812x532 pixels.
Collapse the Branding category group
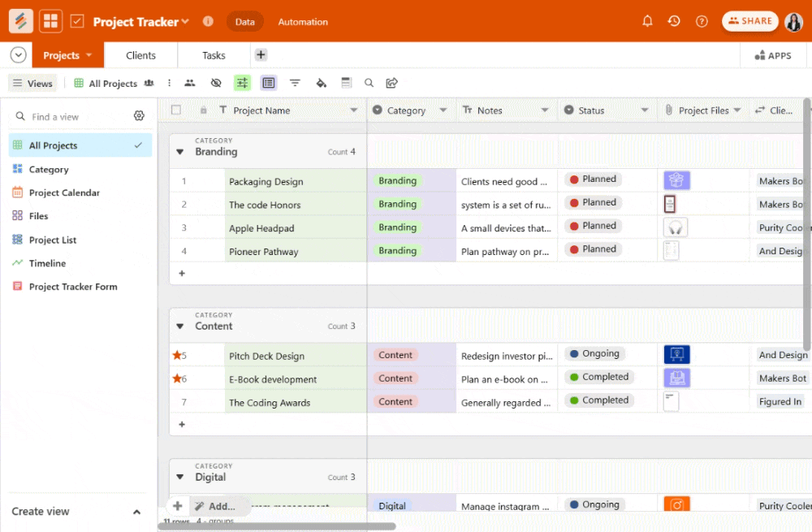pos(180,152)
